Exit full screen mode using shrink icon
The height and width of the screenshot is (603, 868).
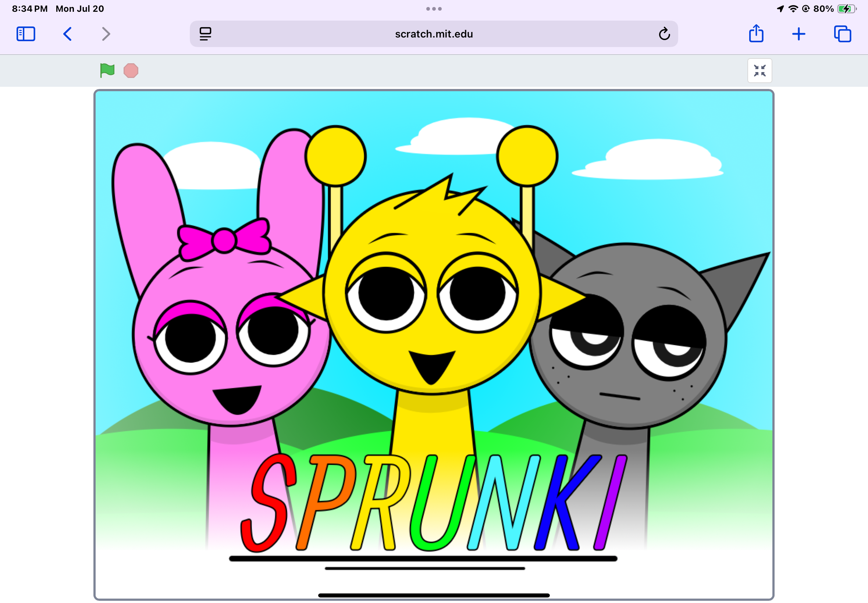(x=759, y=71)
